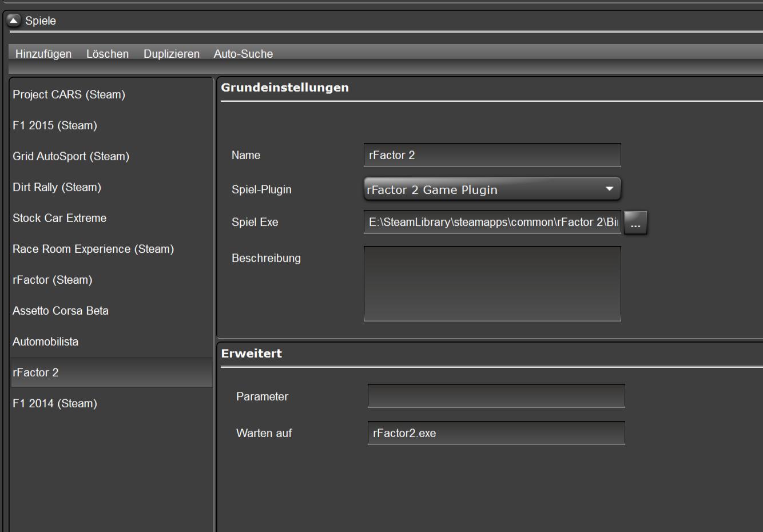
Task: Select Project CARS (Steam) in list
Action: (112, 94)
